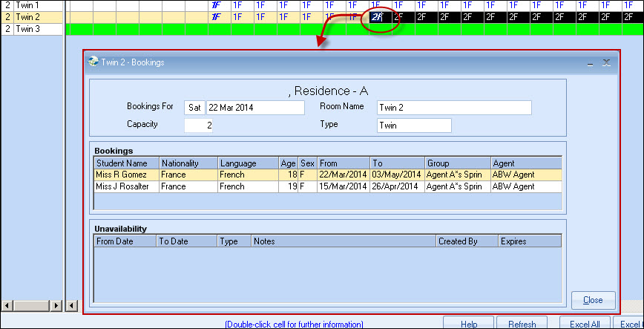Click the Close button in Bookings dialog
644x329 pixels.
[x=593, y=300]
